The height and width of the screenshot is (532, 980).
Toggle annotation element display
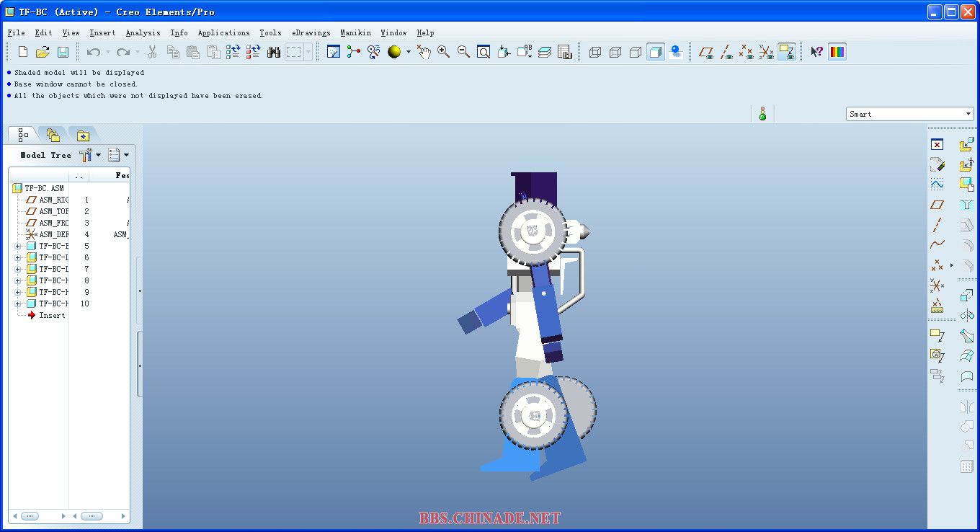point(787,52)
